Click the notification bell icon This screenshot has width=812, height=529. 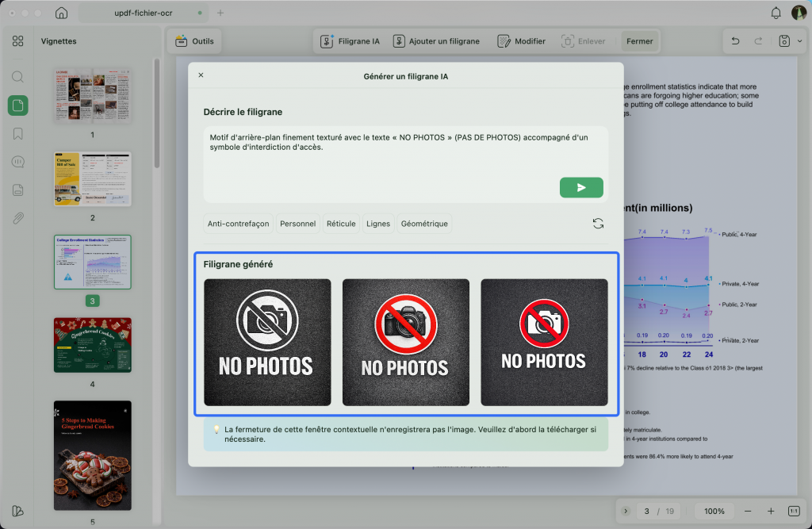pos(776,13)
